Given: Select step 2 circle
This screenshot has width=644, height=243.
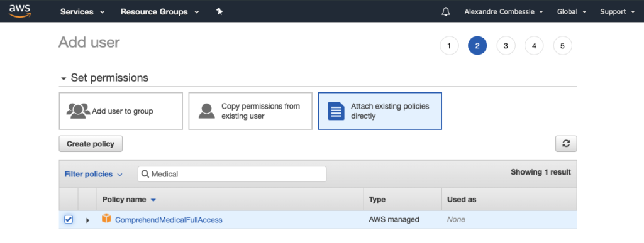Looking at the screenshot, I should click(x=477, y=46).
